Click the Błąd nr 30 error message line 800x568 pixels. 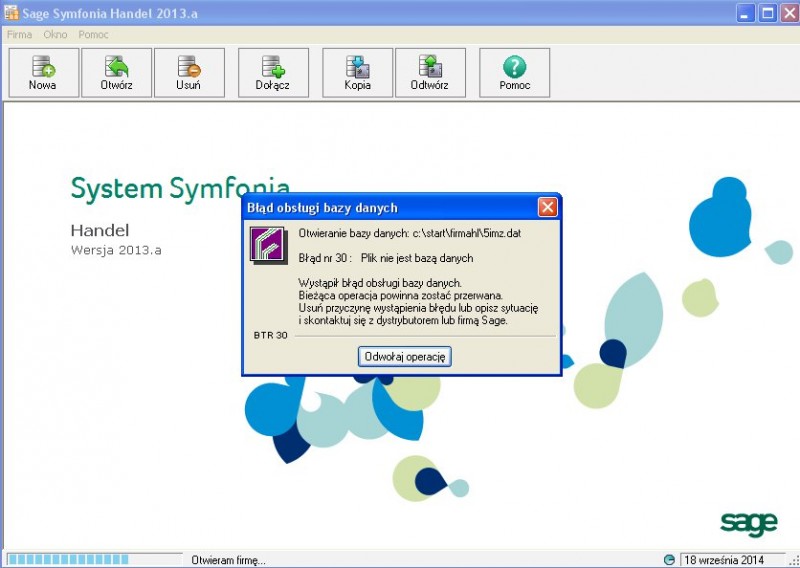click(x=386, y=258)
